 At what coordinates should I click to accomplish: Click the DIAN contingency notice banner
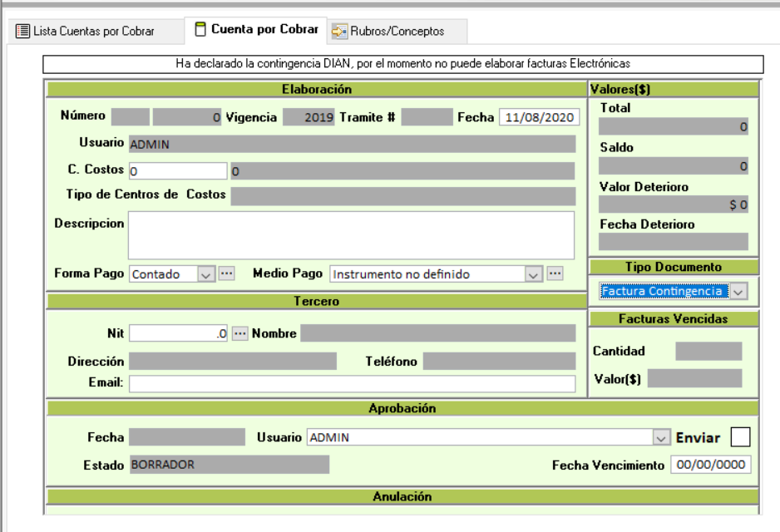pyautogui.click(x=402, y=64)
